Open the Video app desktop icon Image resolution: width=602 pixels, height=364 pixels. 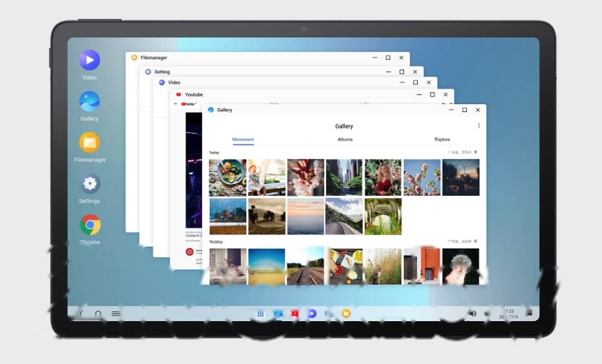pos(89,60)
